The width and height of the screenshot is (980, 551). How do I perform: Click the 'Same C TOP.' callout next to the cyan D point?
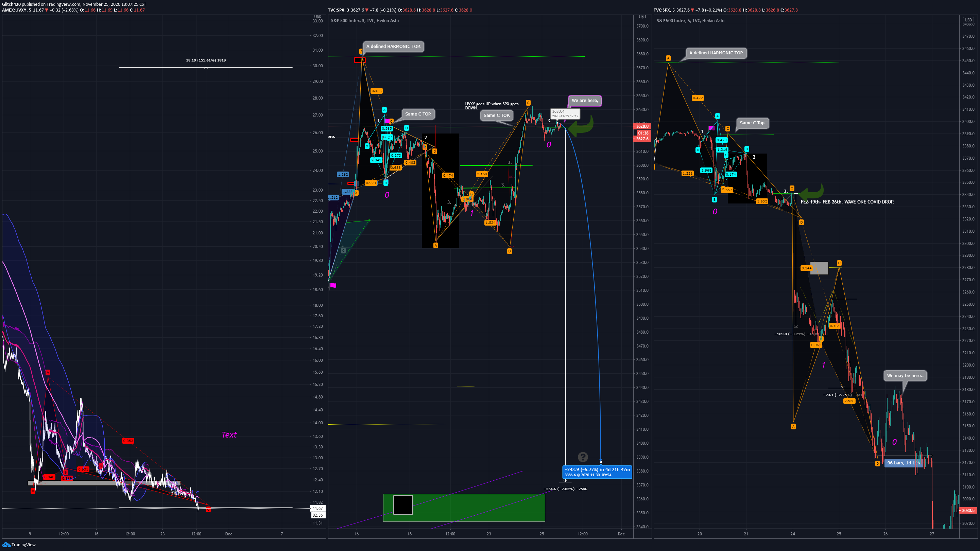[418, 114]
